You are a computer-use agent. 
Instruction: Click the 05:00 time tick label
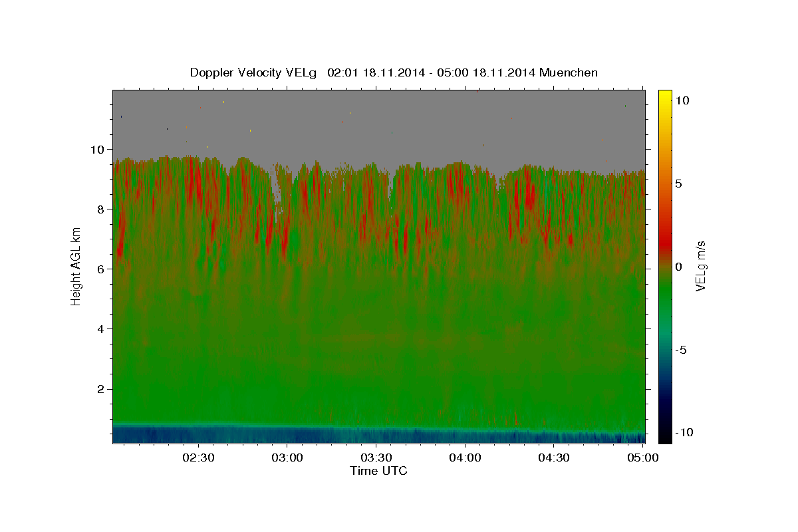pyautogui.click(x=643, y=458)
